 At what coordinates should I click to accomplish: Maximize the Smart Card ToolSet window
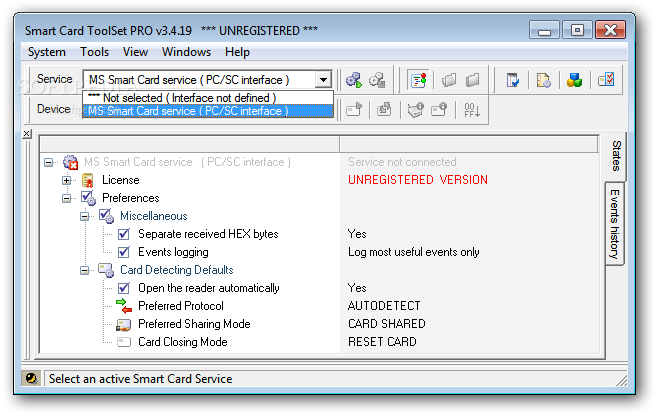(577, 30)
